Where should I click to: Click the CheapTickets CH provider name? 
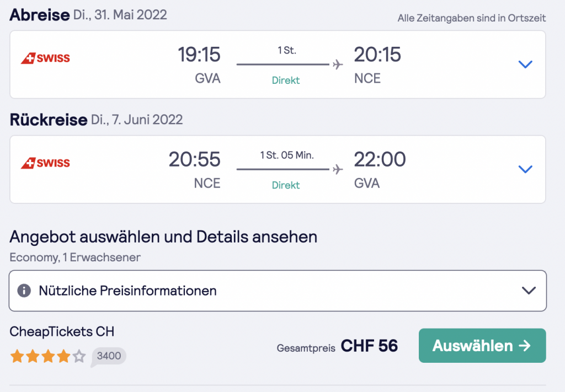(62, 332)
